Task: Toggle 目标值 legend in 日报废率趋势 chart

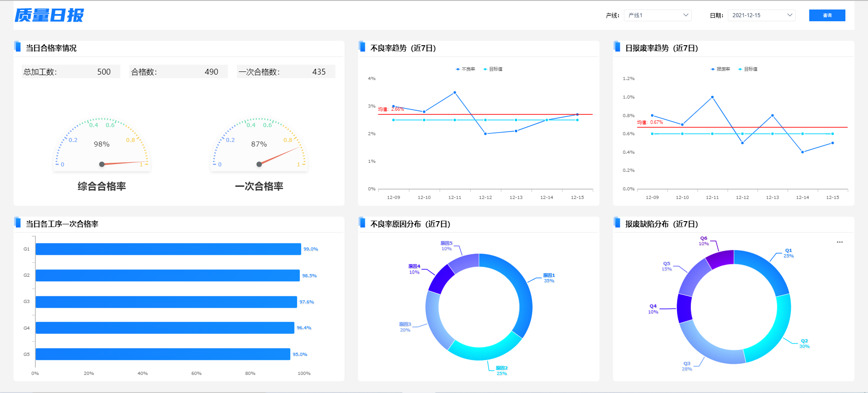Action: click(x=748, y=69)
